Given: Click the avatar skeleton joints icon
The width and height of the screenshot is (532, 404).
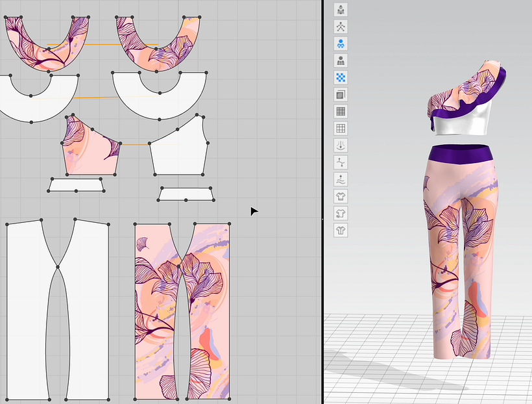Looking at the screenshot, I should (341, 27).
